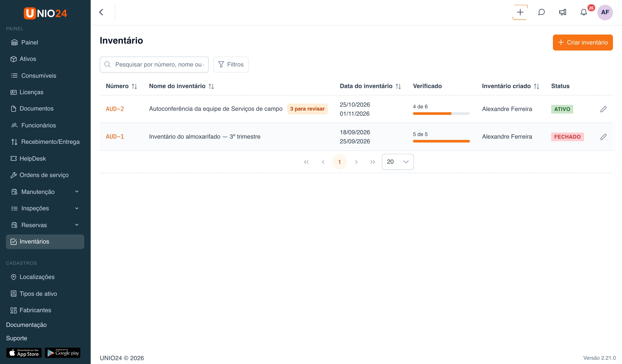The image size is (622, 364).
Task: Open the AF user avatar menu
Action: click(x=605, y=12)
